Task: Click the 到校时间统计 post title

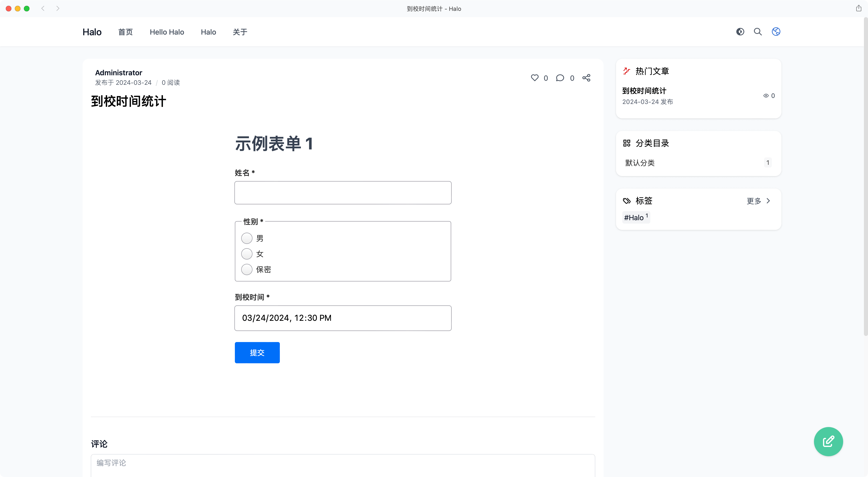Action: pyautogui.click(x=128, y=101)
